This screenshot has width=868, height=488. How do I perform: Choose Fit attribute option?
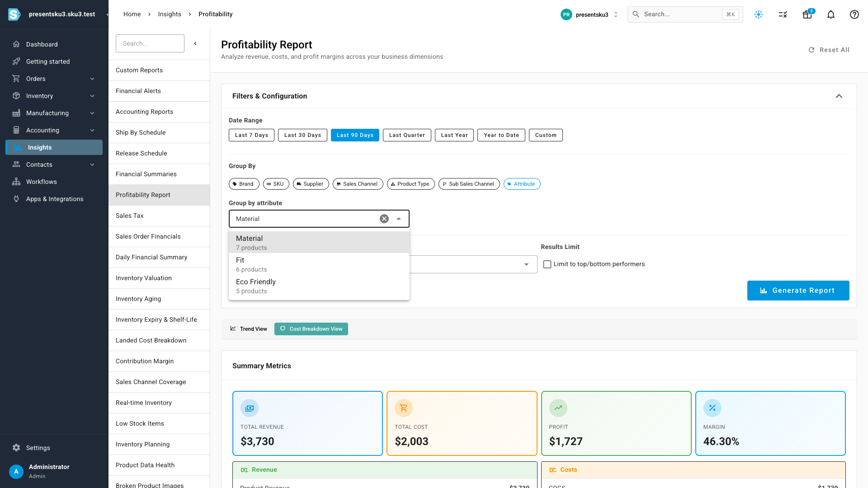[319, 264]
